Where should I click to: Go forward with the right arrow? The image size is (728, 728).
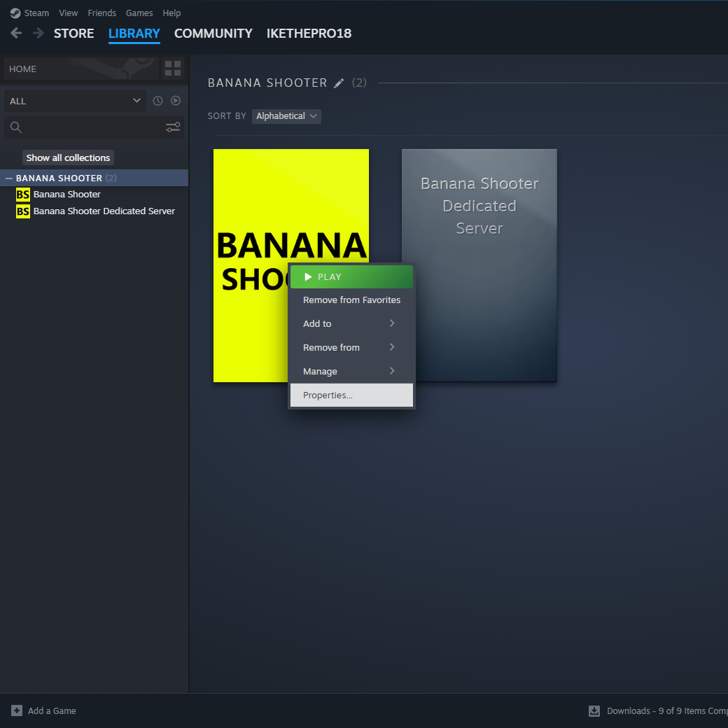pyautogui.click(x=38, y=33)
